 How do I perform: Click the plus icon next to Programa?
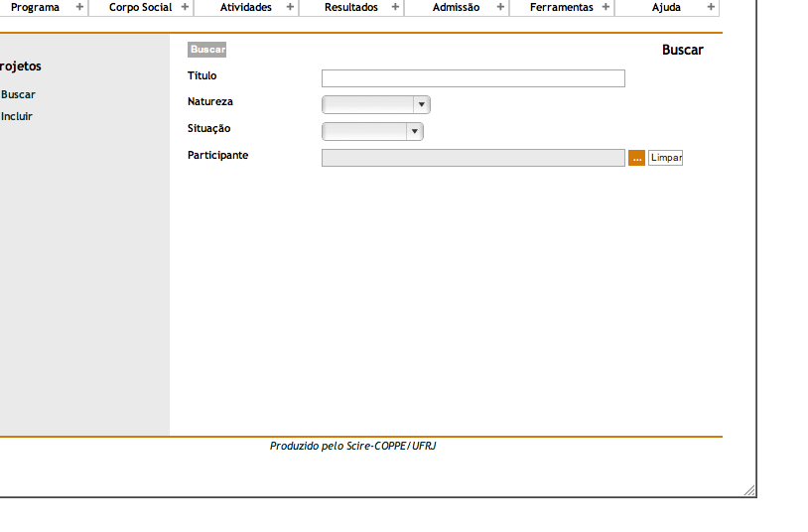point(80,7)
